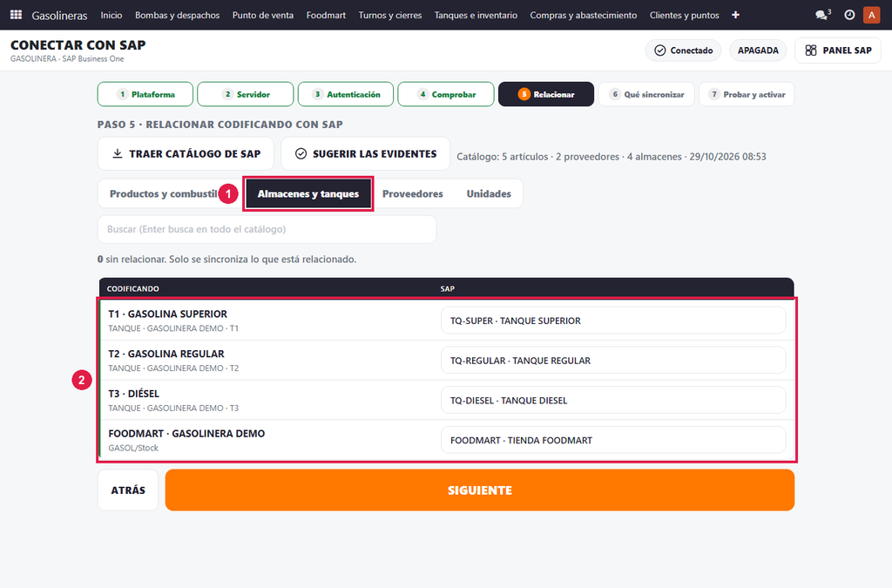Go to step 1 Plataforma
The width and height of the screenshot is (892, 588).
click(145, 94)
